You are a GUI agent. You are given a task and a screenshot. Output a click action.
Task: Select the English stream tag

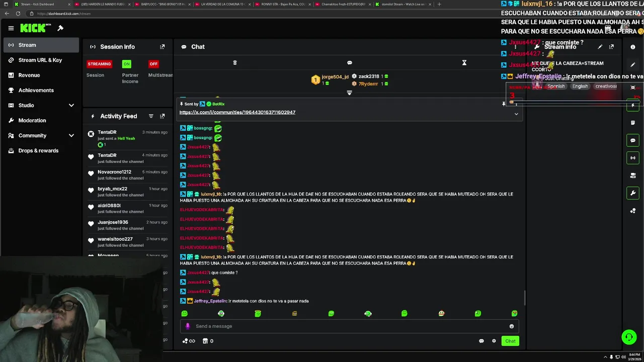pos(580,86)
